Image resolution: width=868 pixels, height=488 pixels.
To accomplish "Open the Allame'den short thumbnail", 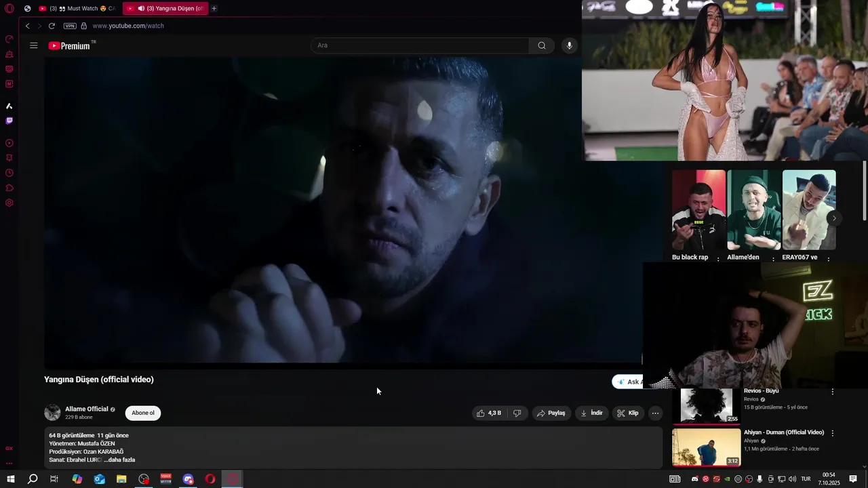I will (754, 210).
